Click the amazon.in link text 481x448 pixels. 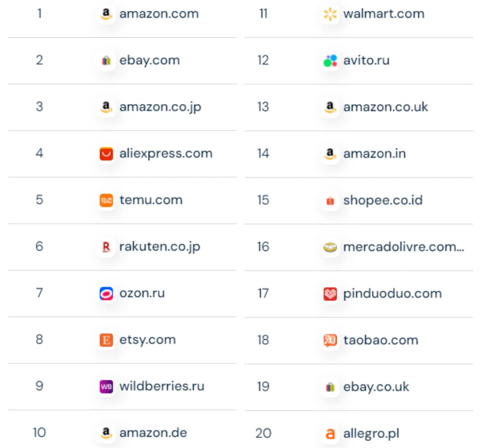click(375, 154)
